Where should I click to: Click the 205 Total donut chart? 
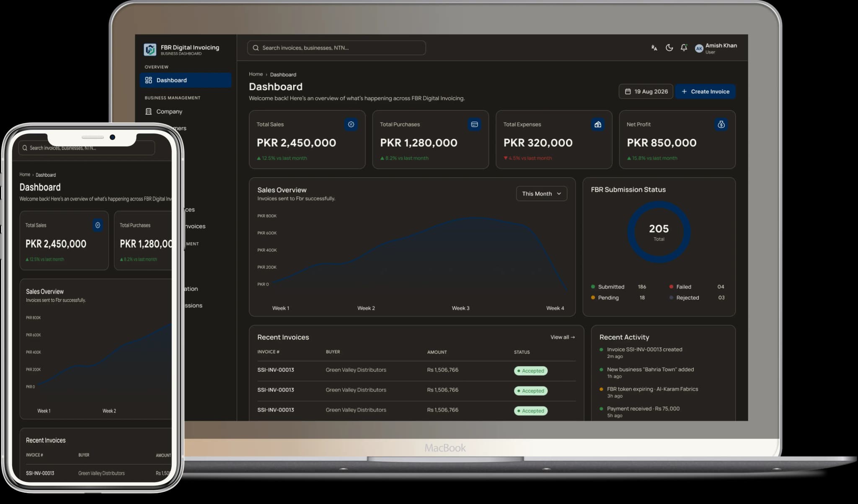pos(659,232)
